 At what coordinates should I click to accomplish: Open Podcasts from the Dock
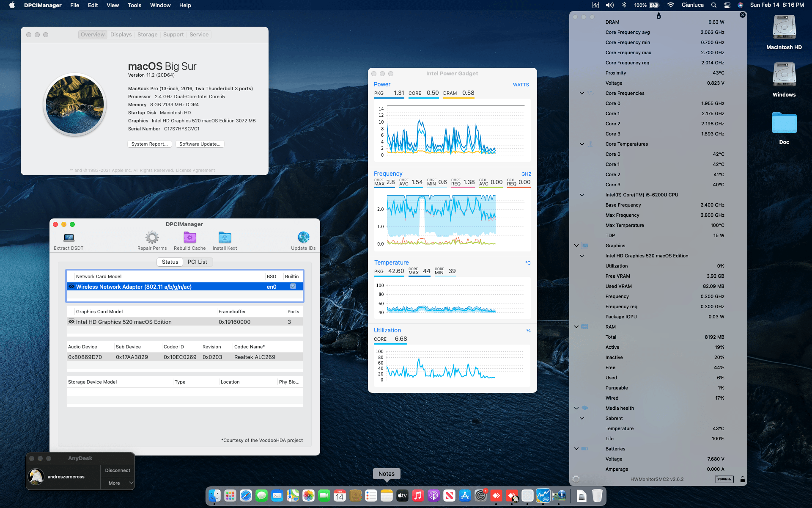pyautogui.click(x=434, y=495)
